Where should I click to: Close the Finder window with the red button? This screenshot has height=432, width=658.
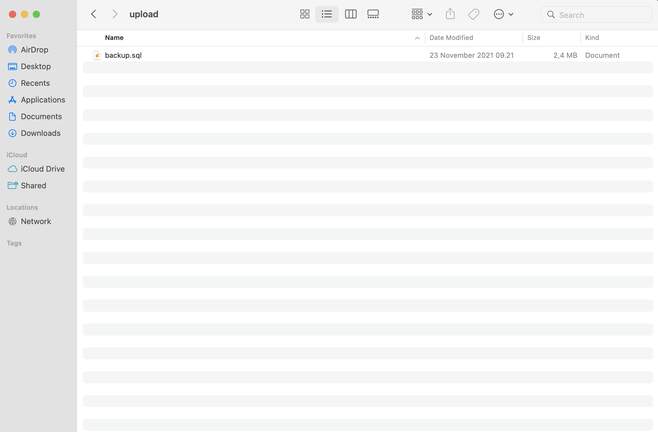click(13, 14)
